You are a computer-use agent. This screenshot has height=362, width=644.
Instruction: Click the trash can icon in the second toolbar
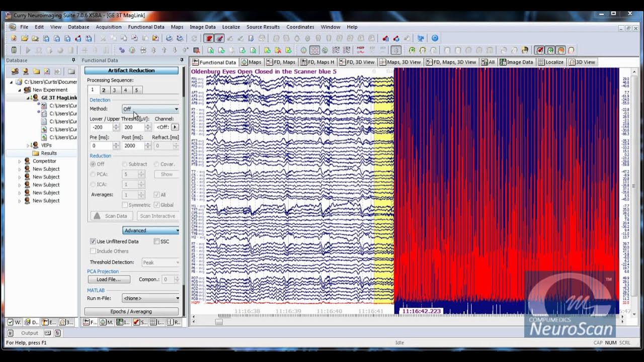(x=14, y=50)
